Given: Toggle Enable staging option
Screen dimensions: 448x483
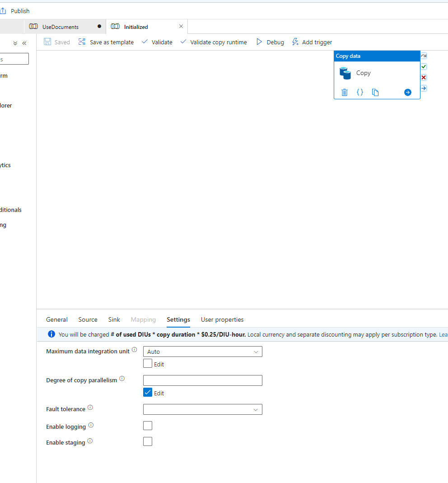Looking at the screenshot, I should coord(148,441).
